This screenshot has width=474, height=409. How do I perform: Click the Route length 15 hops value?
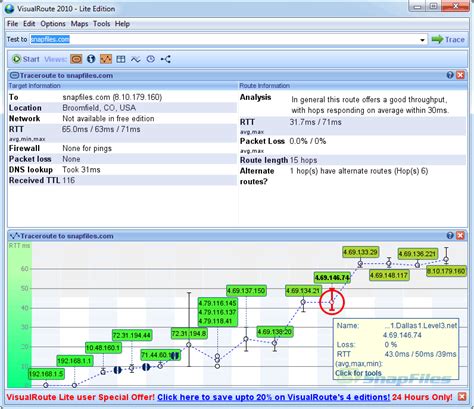(x=303, y=160)
